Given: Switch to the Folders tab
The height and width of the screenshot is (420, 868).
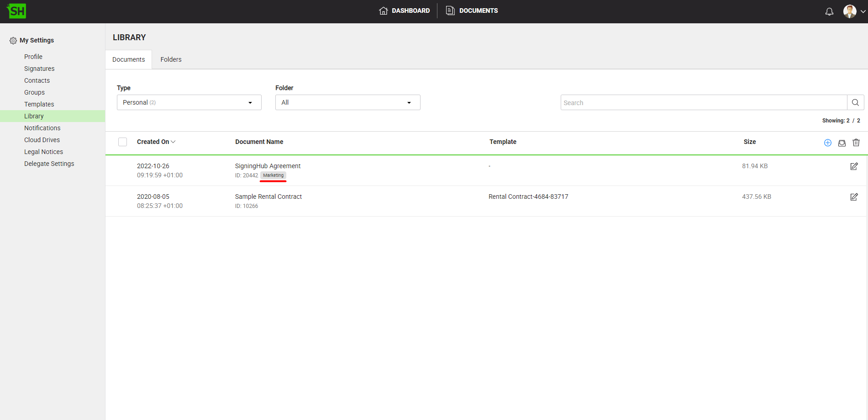Looking at the screenshot, I should point(171,59).
